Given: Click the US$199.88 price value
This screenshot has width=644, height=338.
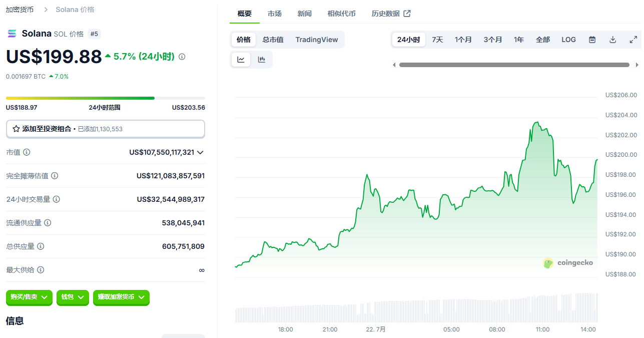Looking at the screenshot, I should point(54,57).
